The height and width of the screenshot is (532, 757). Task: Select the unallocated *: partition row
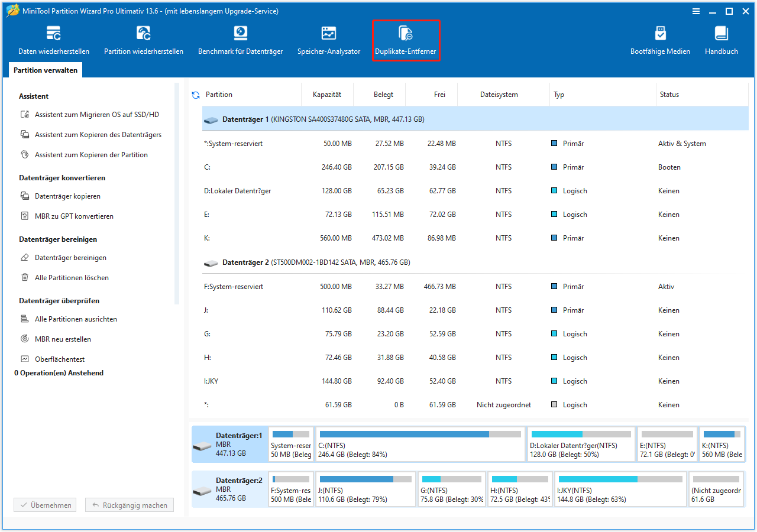click(x=475, y=405)
